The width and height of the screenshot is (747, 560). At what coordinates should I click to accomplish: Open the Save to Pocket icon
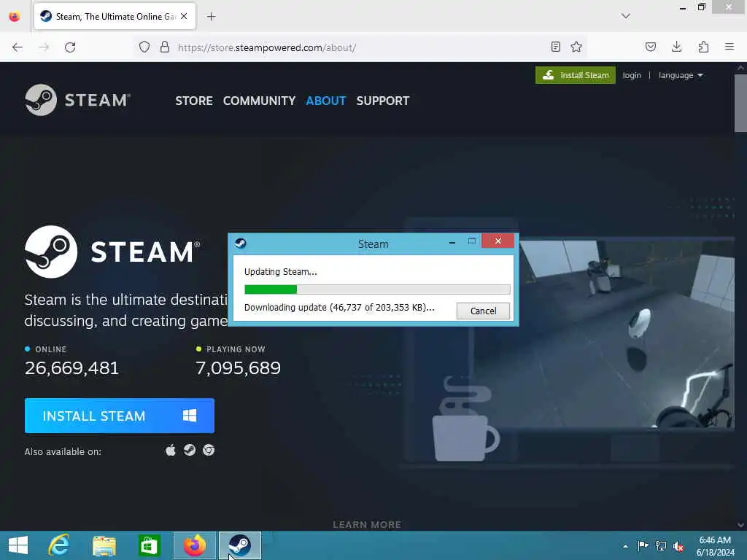(651, 47)
